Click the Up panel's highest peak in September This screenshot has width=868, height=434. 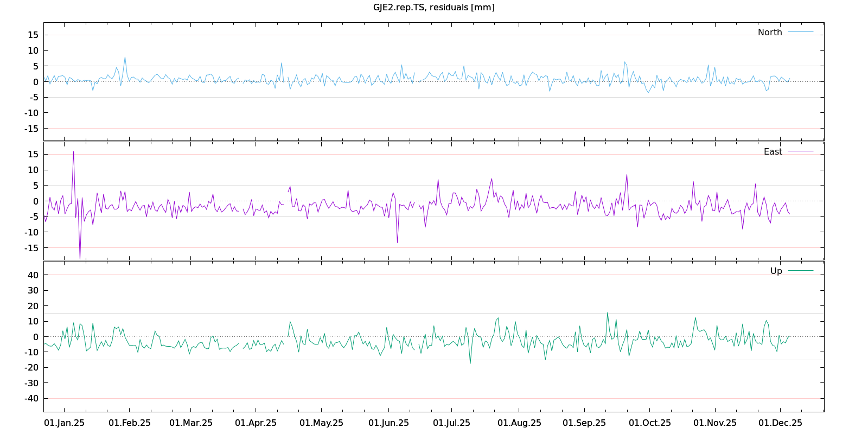[x=607, y=313]
